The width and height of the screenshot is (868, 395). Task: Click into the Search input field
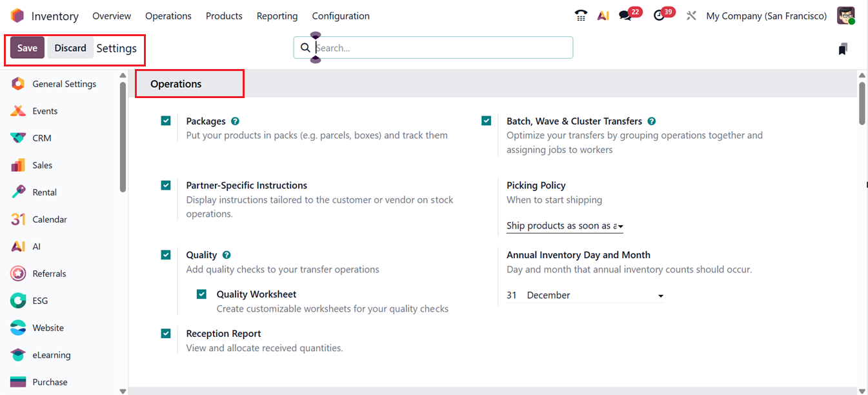click(x=439, y=48)
